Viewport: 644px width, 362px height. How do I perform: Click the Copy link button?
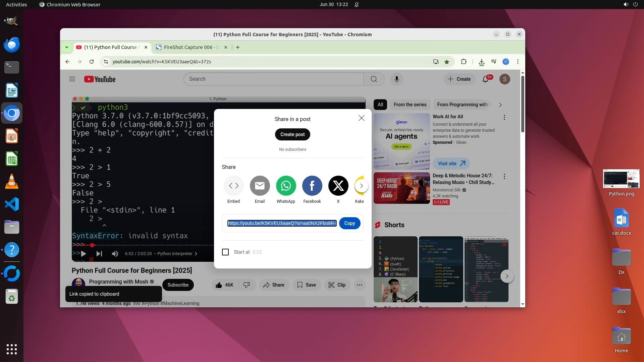(x=350, y=223)
